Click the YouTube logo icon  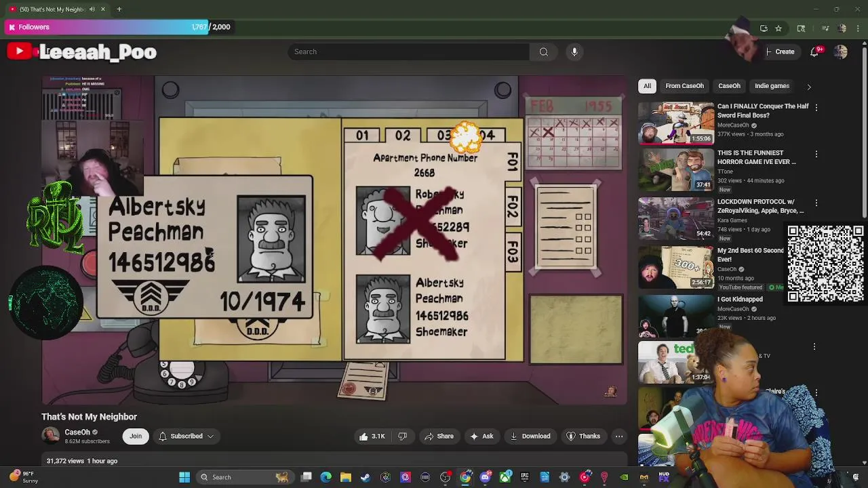point(19,51)
